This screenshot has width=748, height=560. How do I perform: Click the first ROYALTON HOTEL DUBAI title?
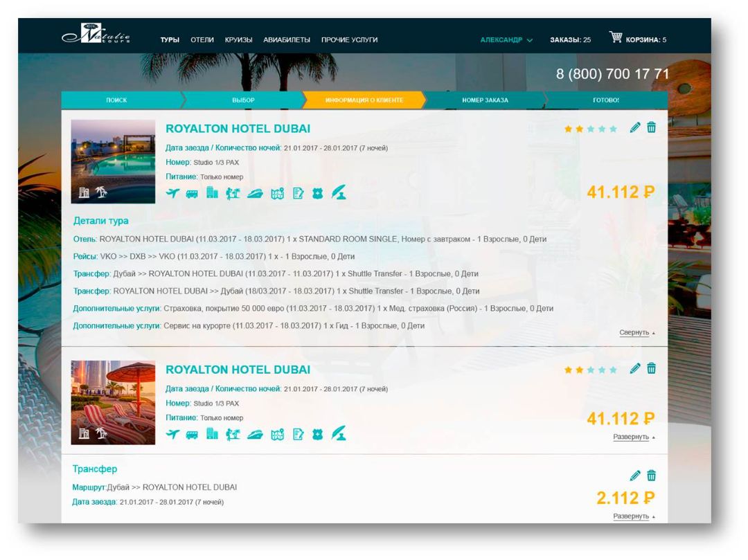click(x=238, y=129)
